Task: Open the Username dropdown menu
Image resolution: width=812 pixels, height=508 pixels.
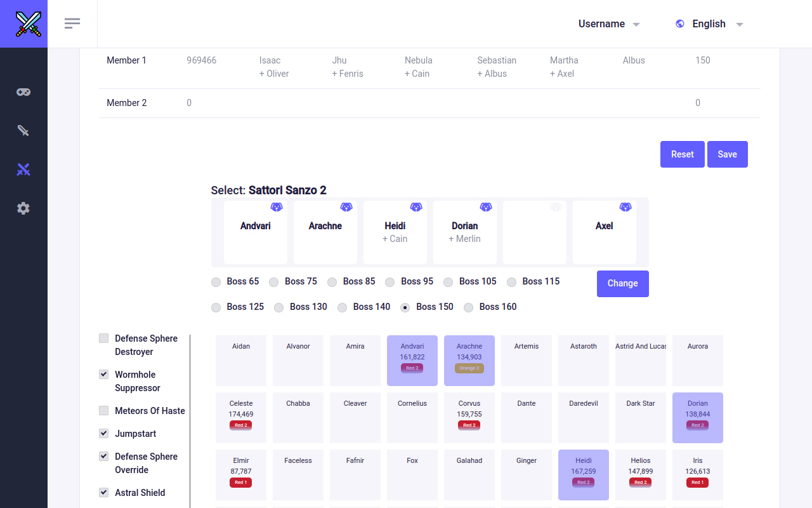Action: pos(609,23)
